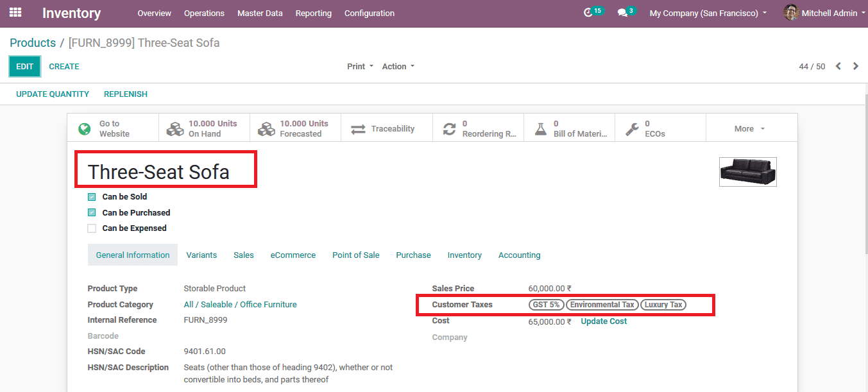Open My Company (San Francisco) switcher
This screenshot has height=392, width=868.
pos(708,13)
